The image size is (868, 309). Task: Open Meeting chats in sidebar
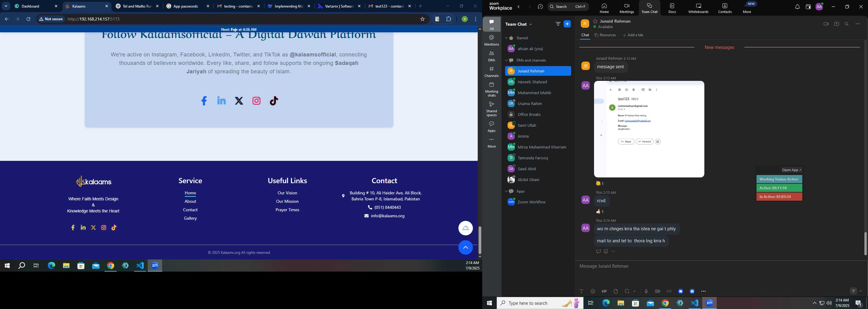click(x=492, y=89)
